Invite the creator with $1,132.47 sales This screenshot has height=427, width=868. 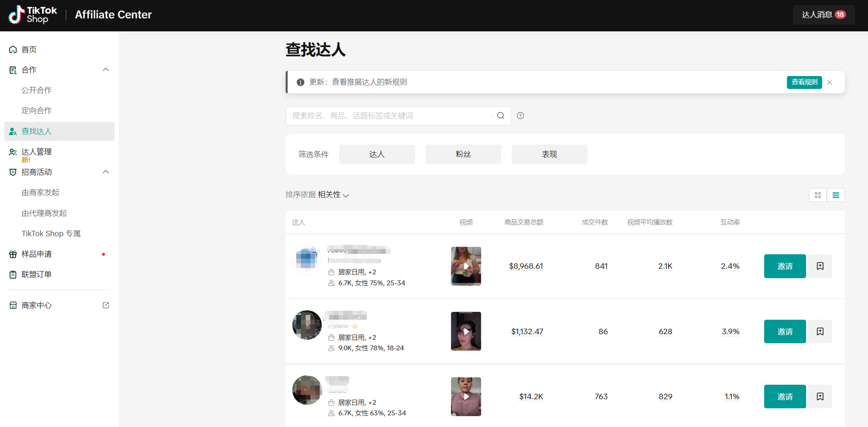click(x=785, y=332)
